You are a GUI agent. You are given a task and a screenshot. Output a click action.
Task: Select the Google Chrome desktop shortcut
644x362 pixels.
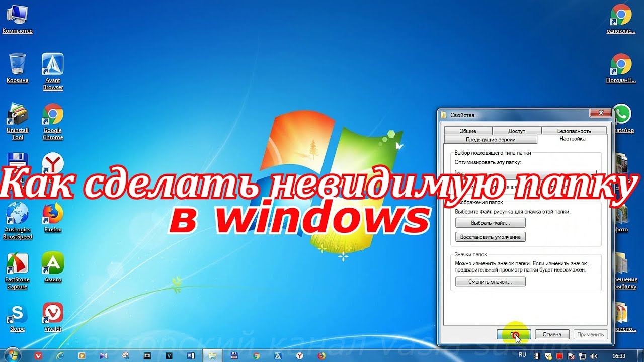click(53, 122)
